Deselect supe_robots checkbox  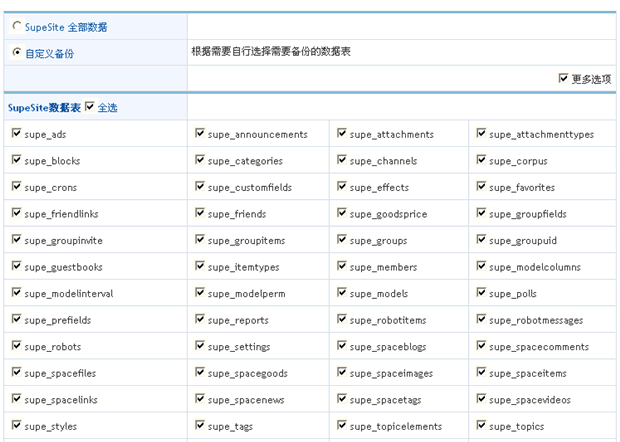tap(16, 345)
